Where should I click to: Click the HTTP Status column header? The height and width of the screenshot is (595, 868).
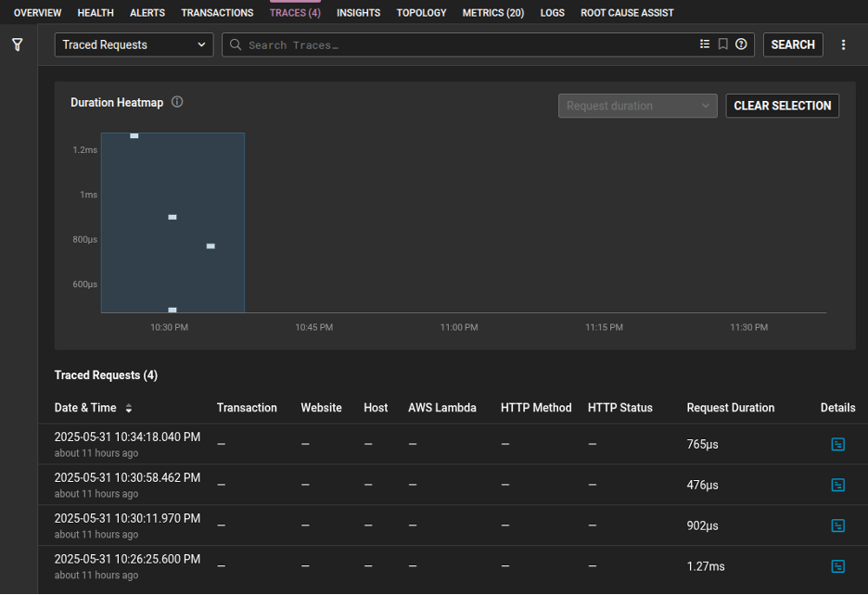pos(620,408)
